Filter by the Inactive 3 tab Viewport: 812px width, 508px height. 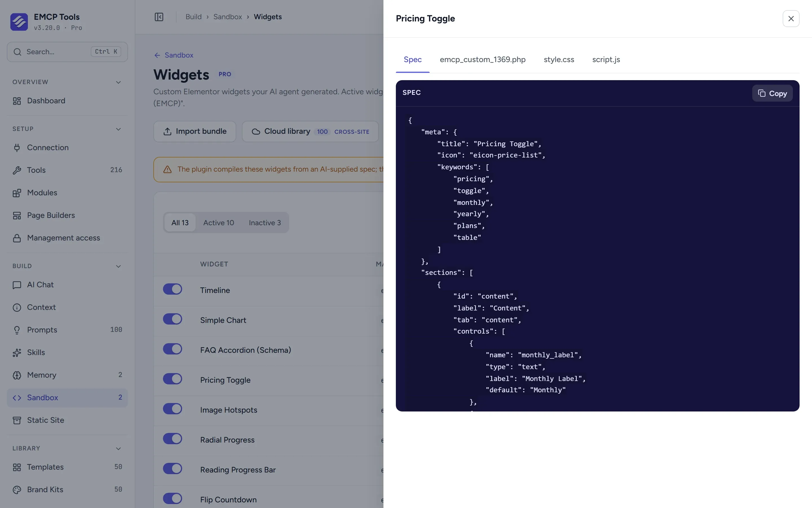(x=265, y=223)
